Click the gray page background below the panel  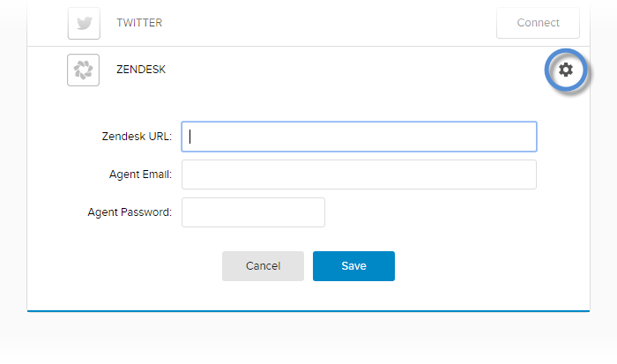[x=308, y=339]
